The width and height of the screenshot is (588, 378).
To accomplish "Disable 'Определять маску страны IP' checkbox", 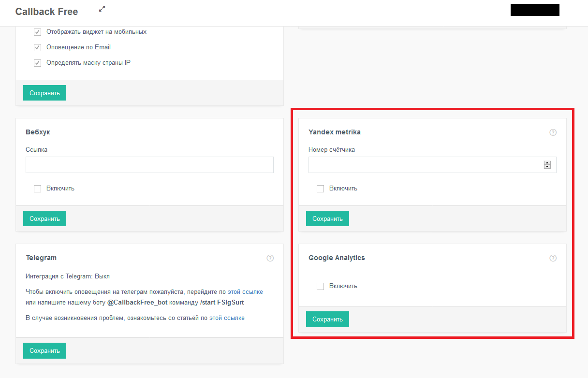I will [x=37, y=63].
